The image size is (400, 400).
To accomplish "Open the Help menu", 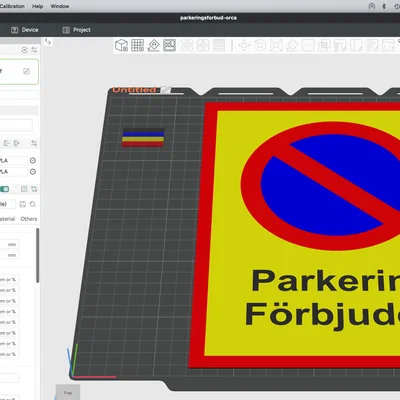I will 38,6.
